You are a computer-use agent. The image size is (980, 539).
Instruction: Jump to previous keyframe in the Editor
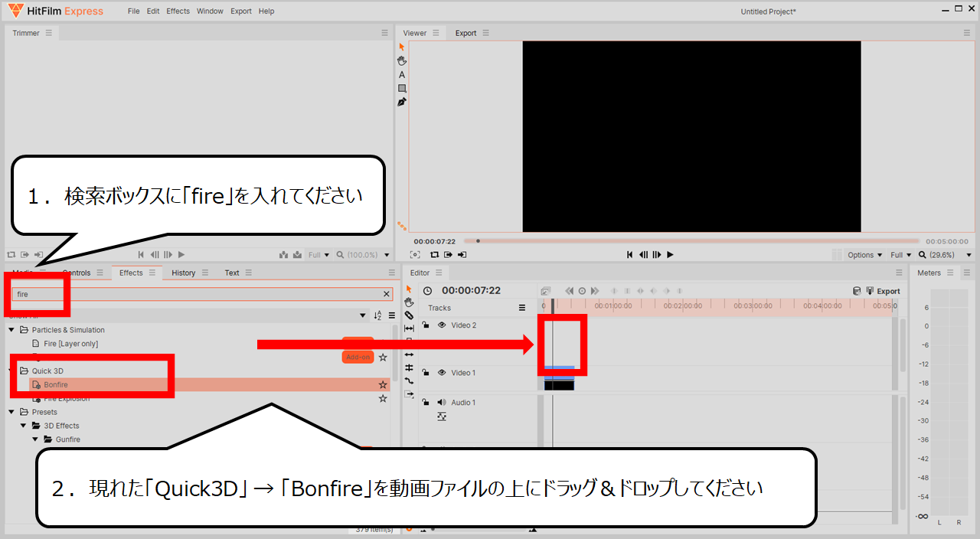tap(569, 291)
